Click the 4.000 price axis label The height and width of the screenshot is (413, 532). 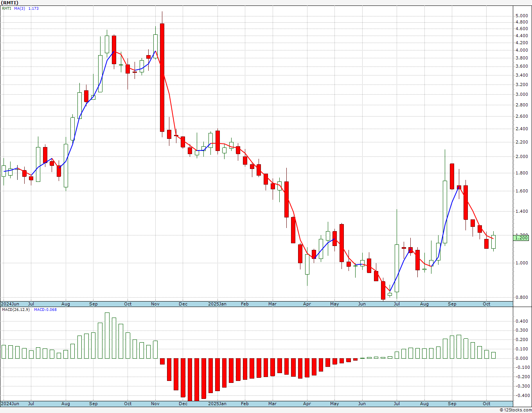521,50
